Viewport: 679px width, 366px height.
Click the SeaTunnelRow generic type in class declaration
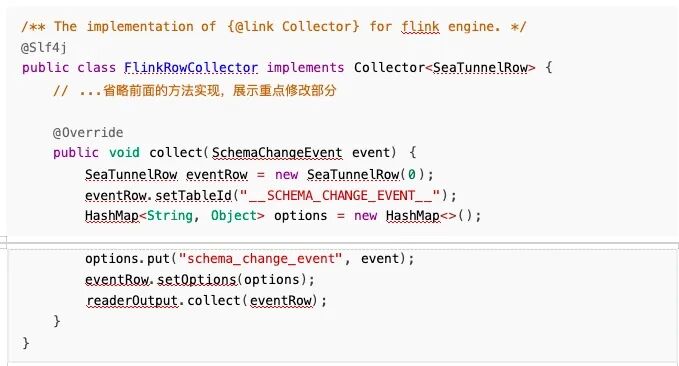[481, 68]
